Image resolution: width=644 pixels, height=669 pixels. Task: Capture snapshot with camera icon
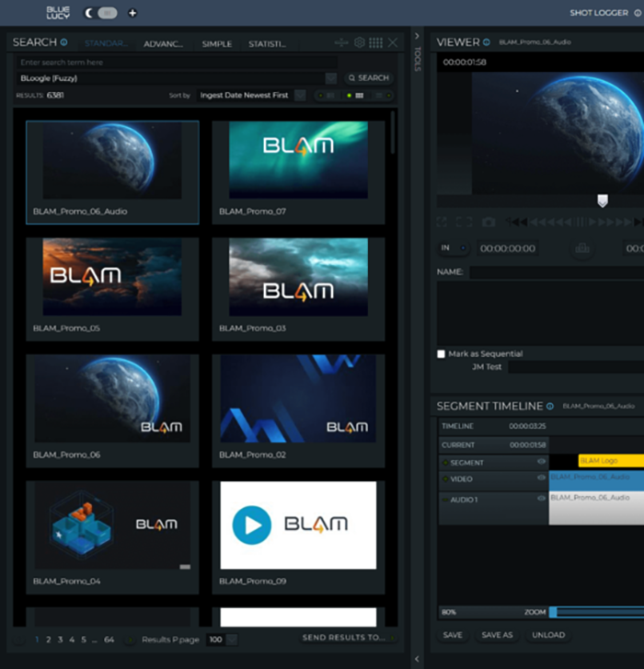click(x=489, y=222)
